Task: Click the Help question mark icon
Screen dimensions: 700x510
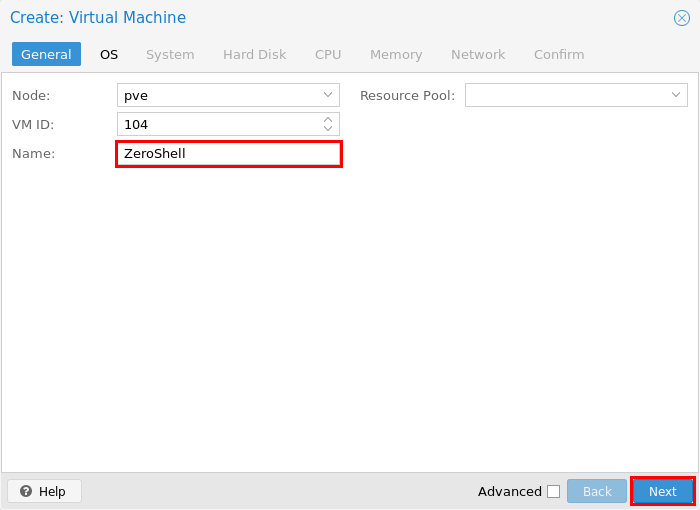Action: tap(26, 491)
